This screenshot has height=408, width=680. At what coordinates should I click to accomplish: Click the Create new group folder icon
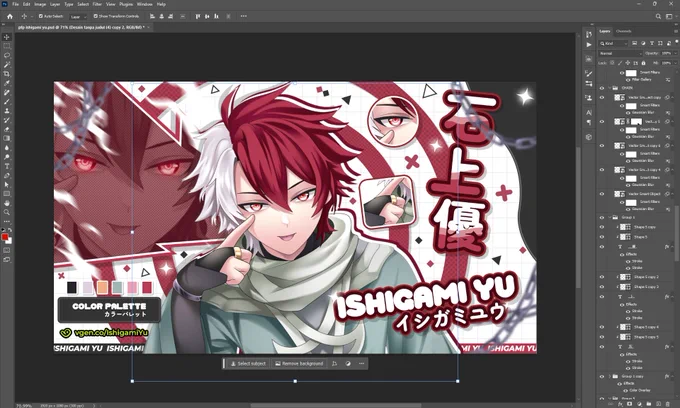(648, 404)
